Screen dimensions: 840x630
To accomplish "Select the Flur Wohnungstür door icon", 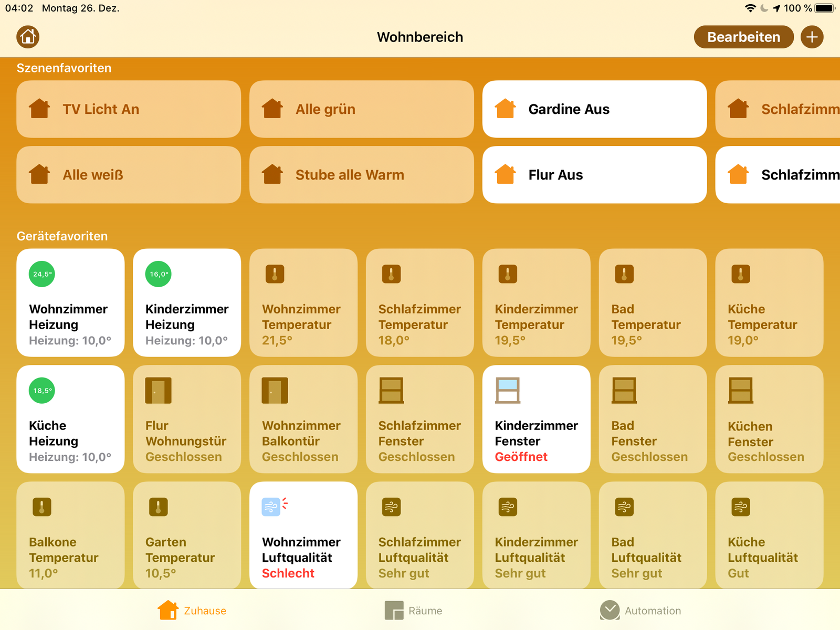I will [x=158, y=391].
